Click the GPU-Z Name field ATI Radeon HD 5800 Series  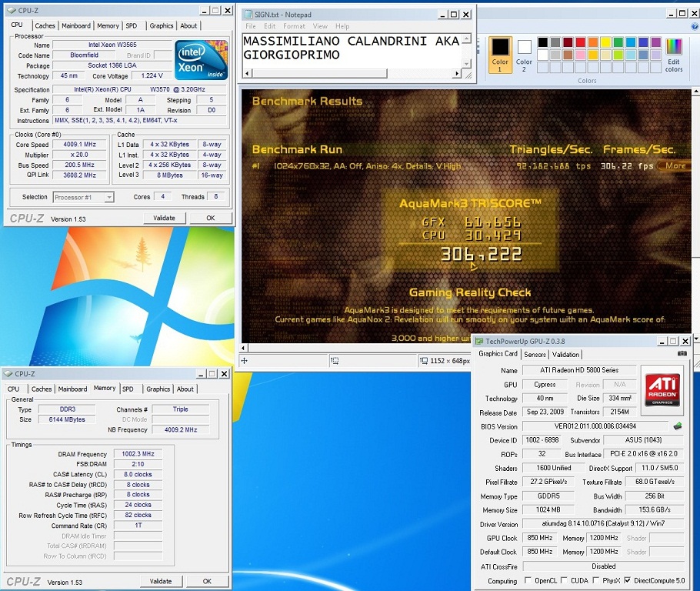579,370
